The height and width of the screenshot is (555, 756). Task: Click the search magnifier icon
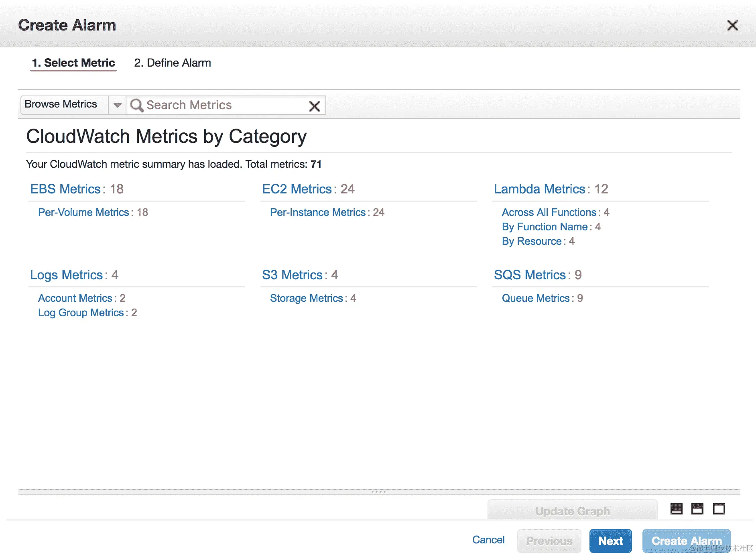tap(137, 105)
